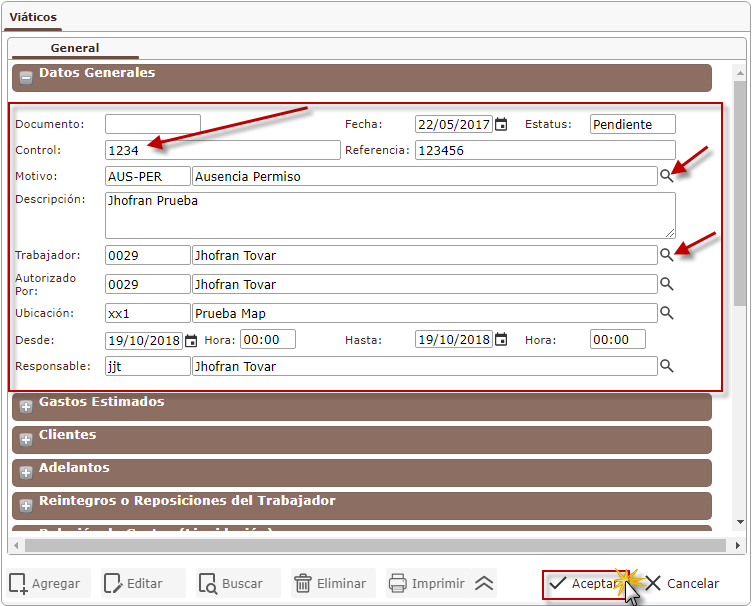Open the calendar picker for Fecha
The image size is (752, 606).
click(x=501, y=124)
